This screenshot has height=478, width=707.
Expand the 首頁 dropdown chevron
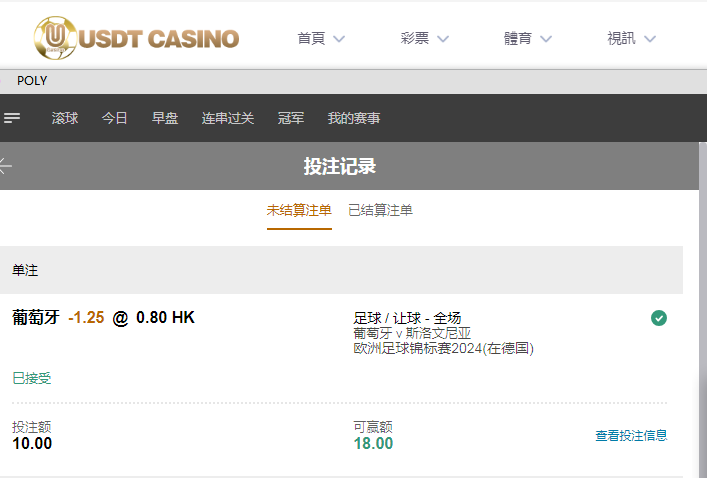339,39
